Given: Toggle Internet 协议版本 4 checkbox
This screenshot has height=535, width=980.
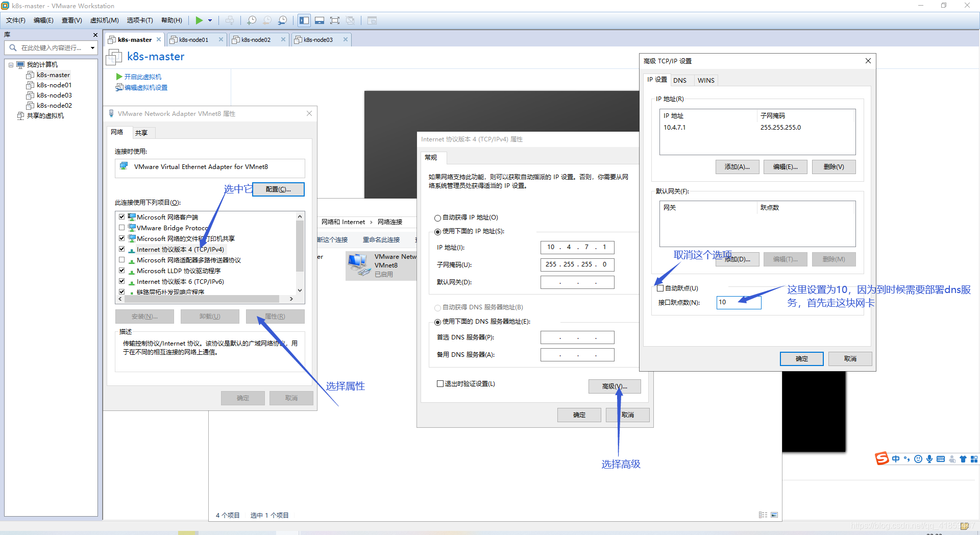Looking at the screenshot, I should tap(122, 249).
